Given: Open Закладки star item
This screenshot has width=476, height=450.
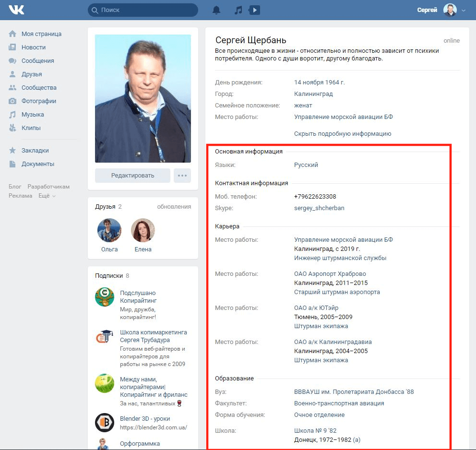Looking at the screenshot, I should pos(35,151).
